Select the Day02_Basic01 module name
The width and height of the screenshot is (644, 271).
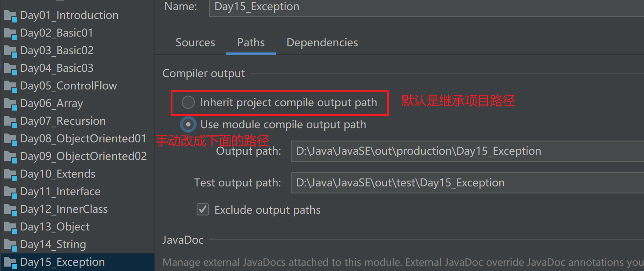(56, 33)
